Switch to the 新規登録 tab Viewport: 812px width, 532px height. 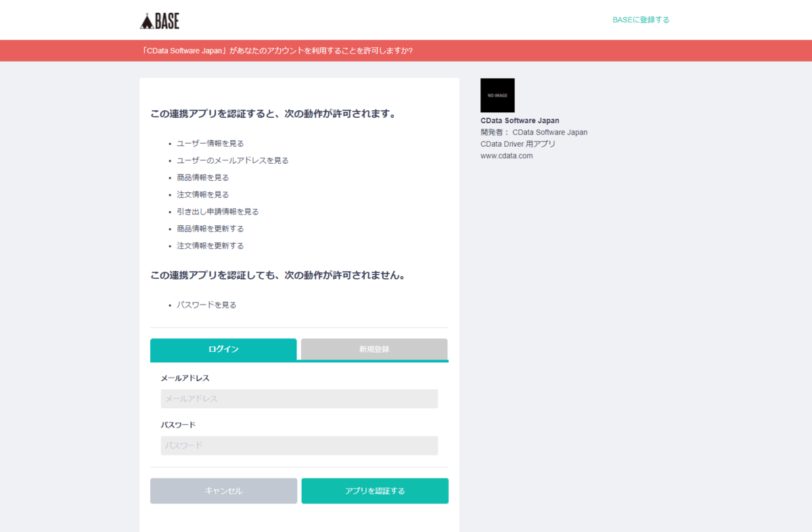374,349
